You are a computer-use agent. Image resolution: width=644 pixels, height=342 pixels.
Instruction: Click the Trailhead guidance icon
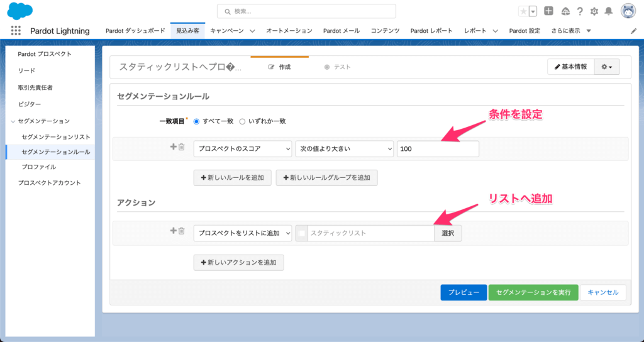coord(565,11)
